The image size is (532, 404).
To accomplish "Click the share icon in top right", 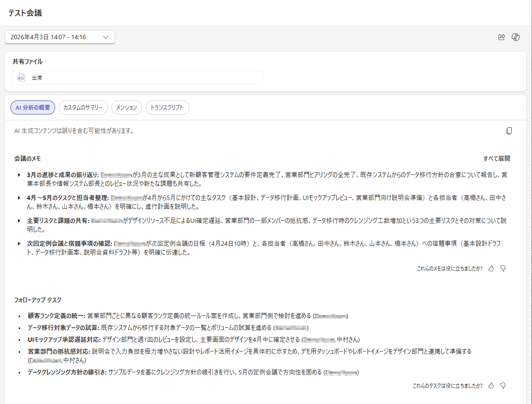I will coord(501,37).
